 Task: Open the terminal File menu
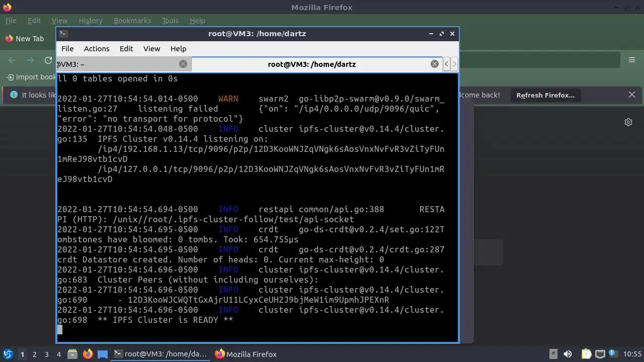(x=67, y=49)
